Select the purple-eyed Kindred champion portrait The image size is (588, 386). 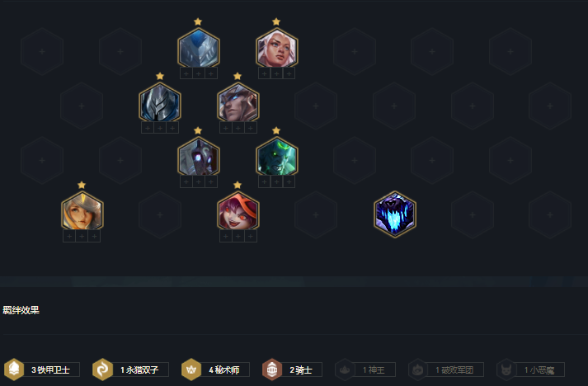click(199, 158)
